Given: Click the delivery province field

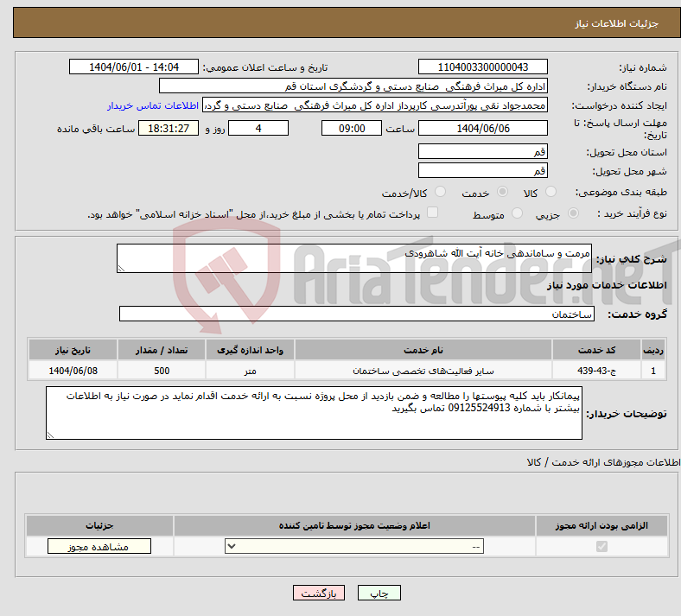Looking at the screenshot, I should 482,151.
